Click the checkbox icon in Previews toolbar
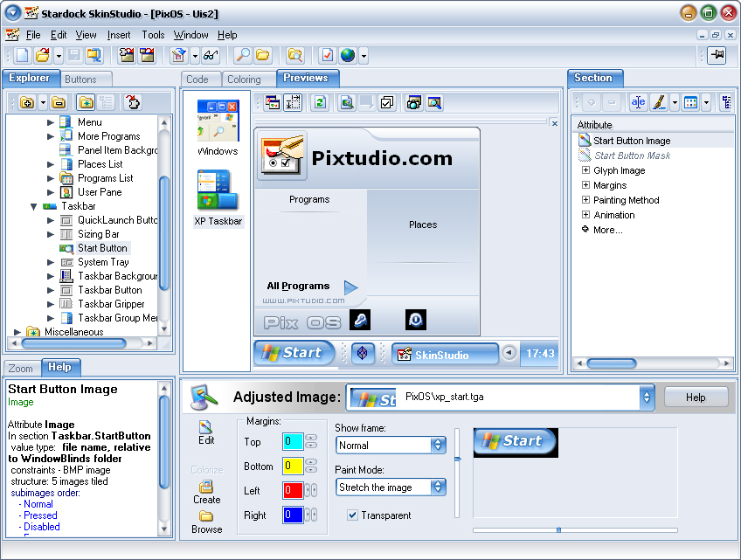Image resolution: width=741 pixels, height=560 pixels. [x=387, y=102]
